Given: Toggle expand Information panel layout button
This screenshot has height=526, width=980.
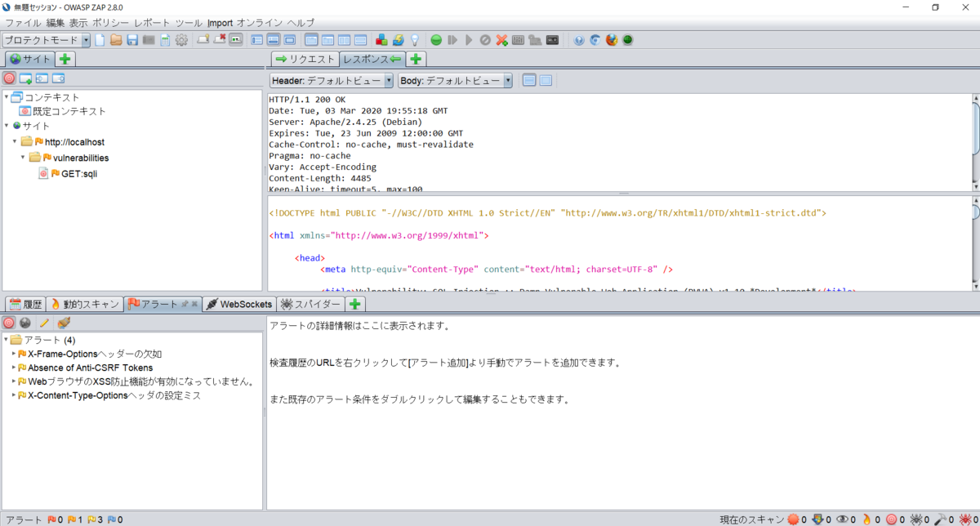Looking at the screenshot, I should (274, 40).
